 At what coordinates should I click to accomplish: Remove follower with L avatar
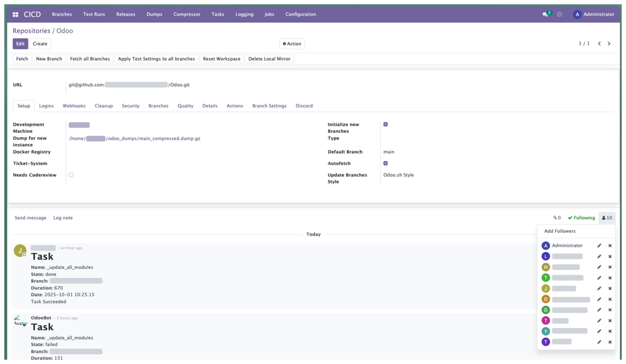[610, 256]
